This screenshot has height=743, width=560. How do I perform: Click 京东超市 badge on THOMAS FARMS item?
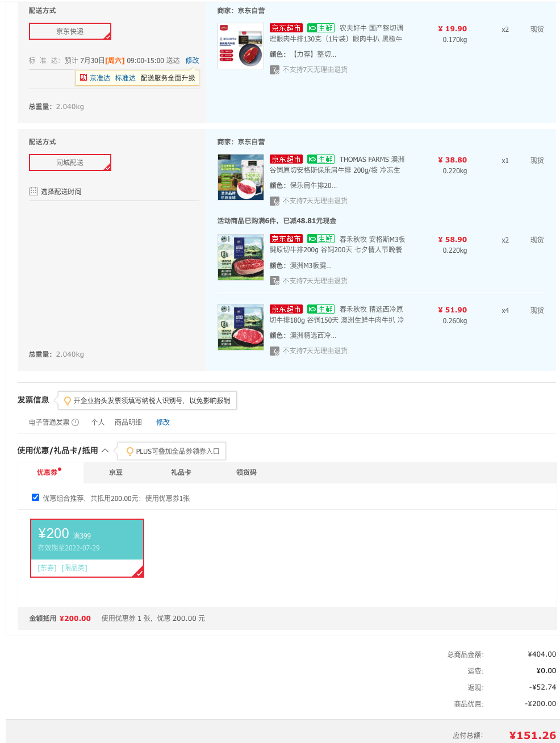(286, 159)
